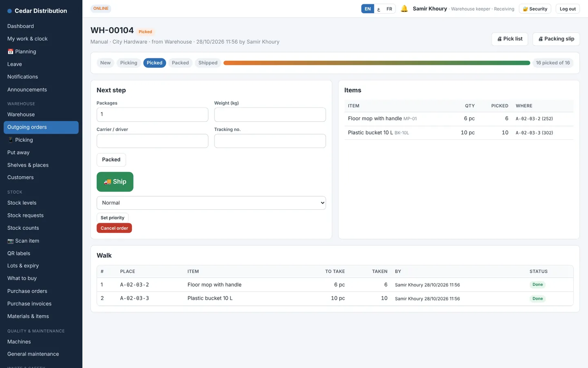Click the Packed button under Next step
The height and width of the screenshot is (368, 588).
tap(111, 159)
